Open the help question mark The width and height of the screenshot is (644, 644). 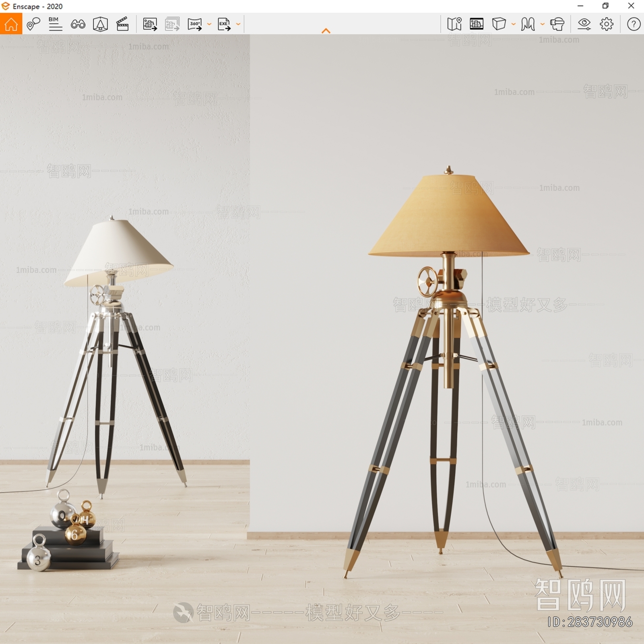click(x=634, y=24)
